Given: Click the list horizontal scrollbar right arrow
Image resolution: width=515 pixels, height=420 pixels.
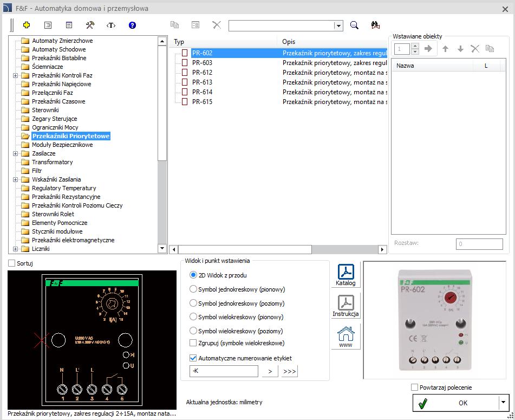Looking at the screenshot, I should [x=382, y=249].
